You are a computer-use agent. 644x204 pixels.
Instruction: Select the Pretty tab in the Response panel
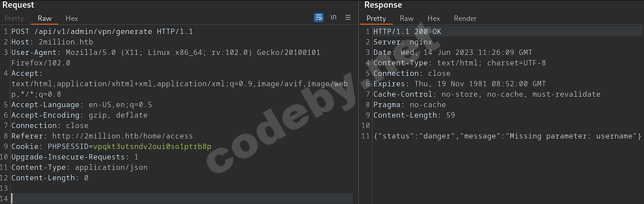click(376, 18)
